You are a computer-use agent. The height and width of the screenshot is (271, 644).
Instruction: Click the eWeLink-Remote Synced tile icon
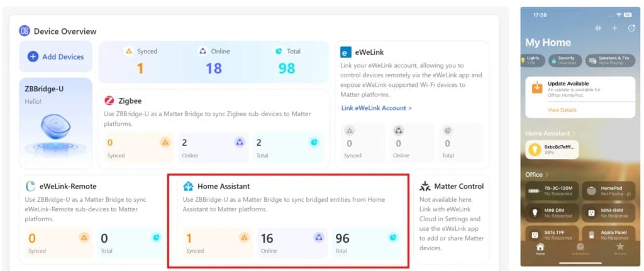[84, 237]
